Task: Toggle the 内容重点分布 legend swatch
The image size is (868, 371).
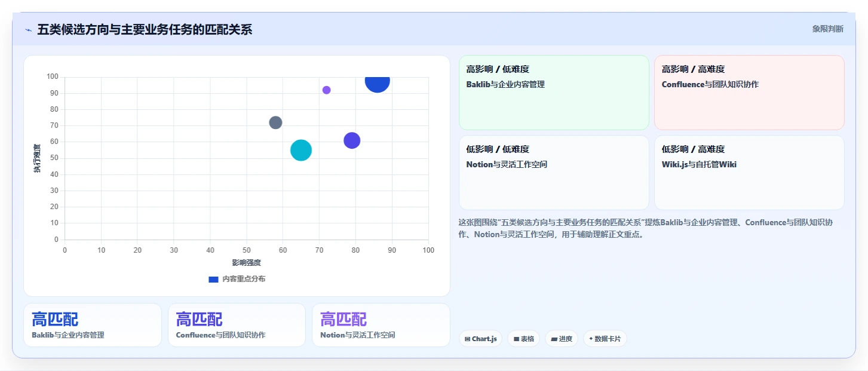Action: [x=213, y=279]
